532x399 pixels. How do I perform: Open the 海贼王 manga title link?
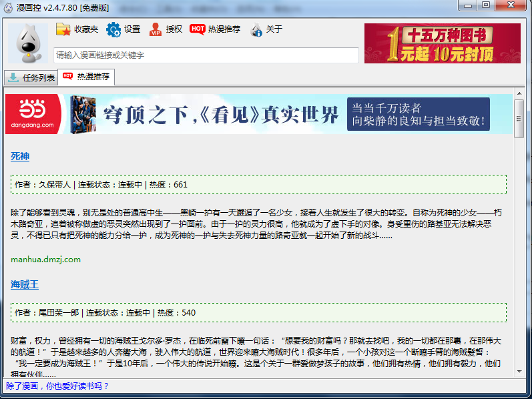pos(25,284)
